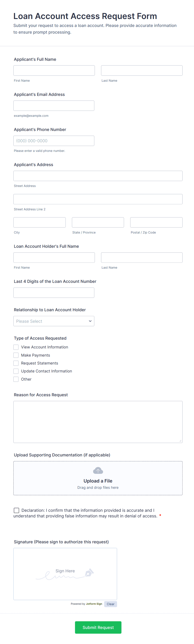Clear the signature field

pyautogui.click(x=110, y=604)
